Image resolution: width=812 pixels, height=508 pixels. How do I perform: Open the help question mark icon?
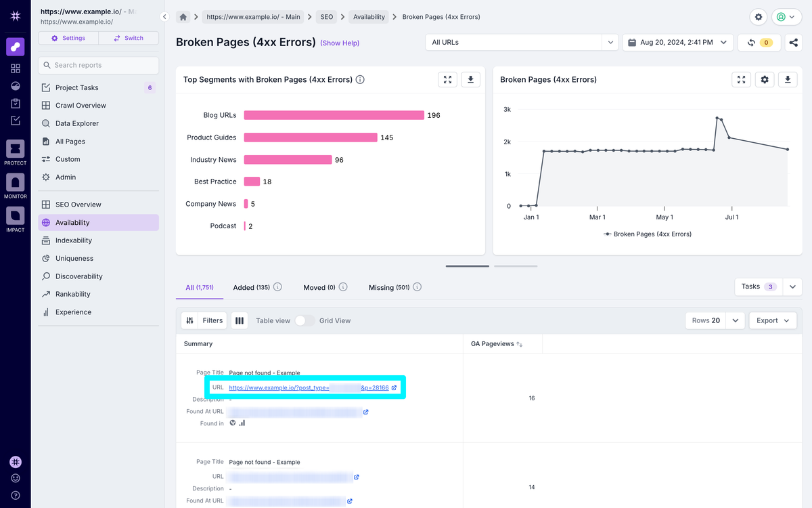pyautogui.click(x=15, y=495)
